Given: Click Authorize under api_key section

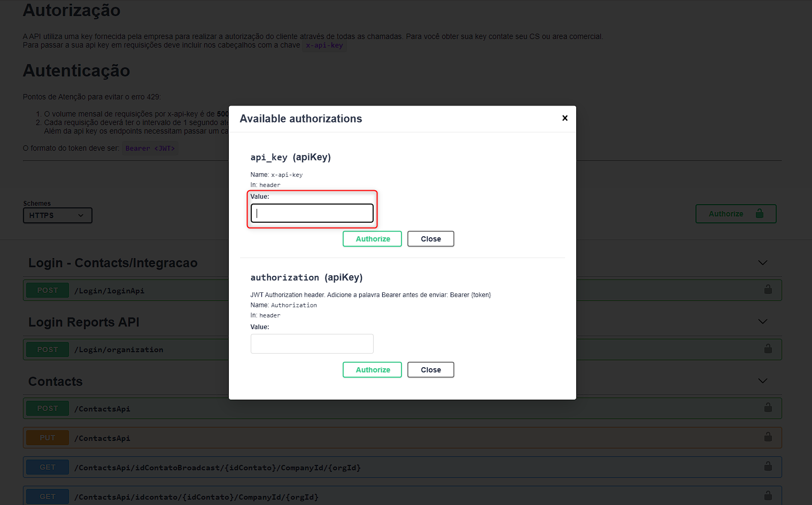Looking at the screenshot, I should (372, 239).
